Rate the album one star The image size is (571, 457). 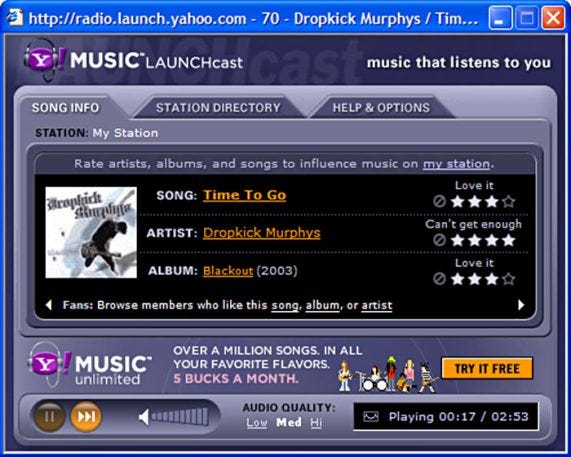pos(457,279)
